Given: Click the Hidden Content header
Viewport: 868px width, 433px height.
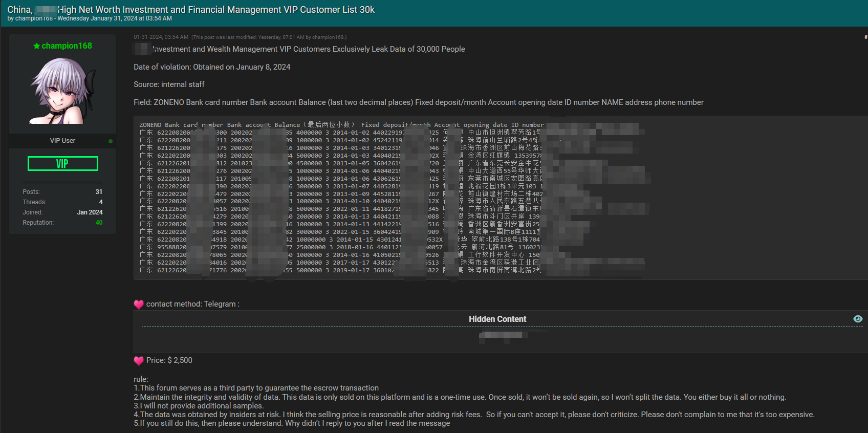Looking at the screenshot, I should coord(497,319).
